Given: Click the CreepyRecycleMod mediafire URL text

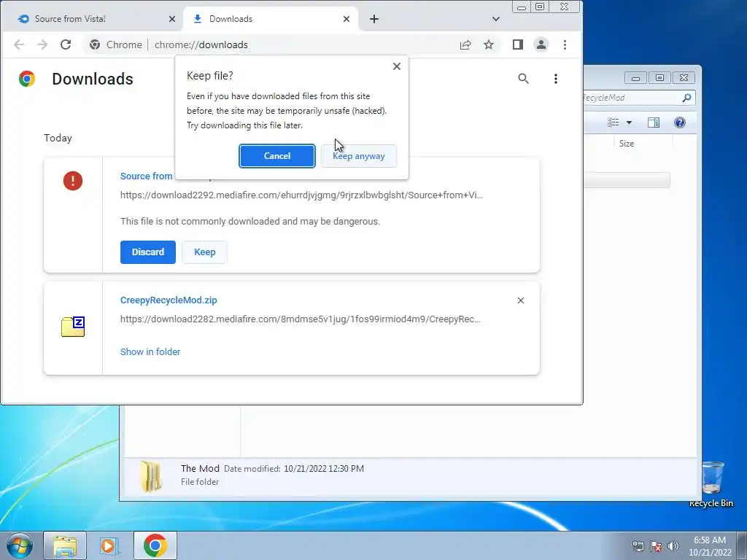Looking at the screenshot, I should [300, 319].
